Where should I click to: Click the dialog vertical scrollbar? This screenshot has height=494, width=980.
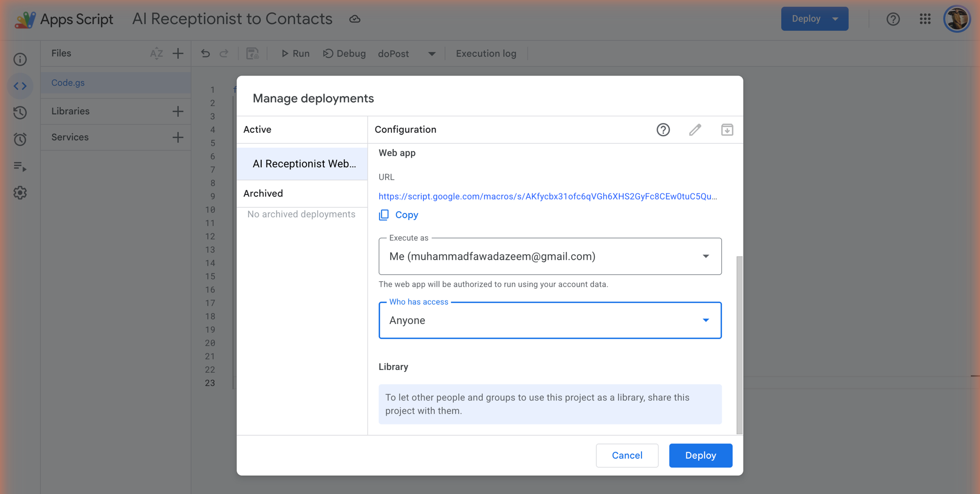click(x=739, y=345)
